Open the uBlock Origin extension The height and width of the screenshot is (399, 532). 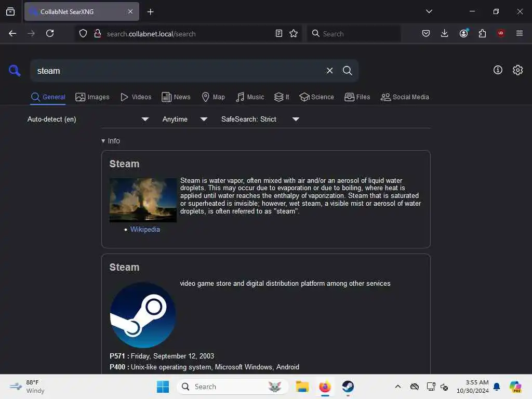501,33
